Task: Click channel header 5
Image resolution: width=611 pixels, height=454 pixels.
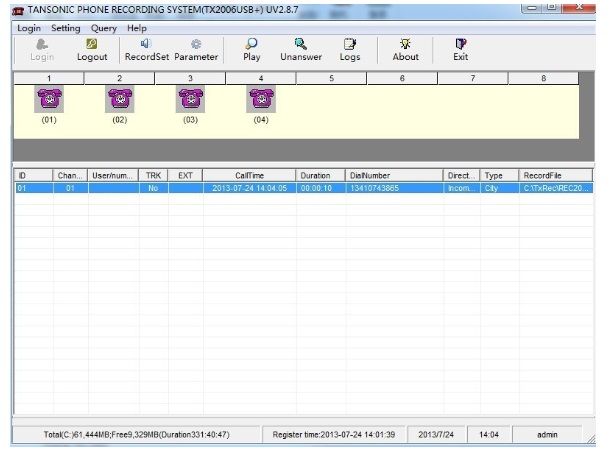Action: coord(332,78)
